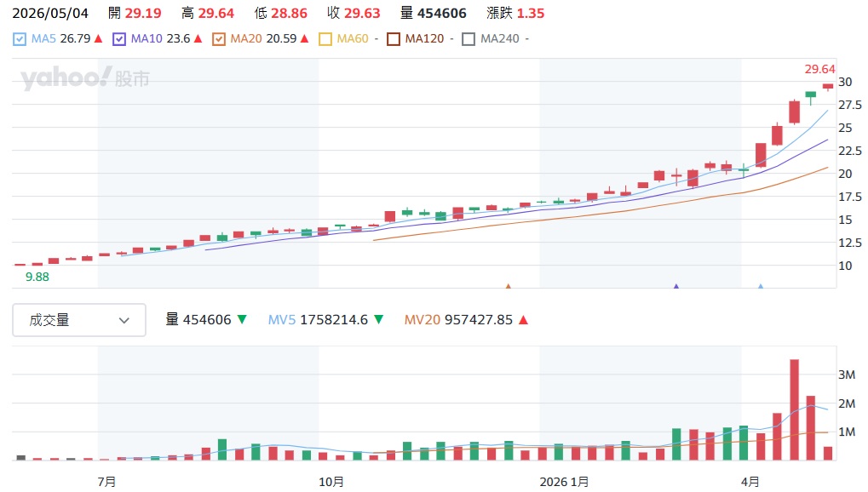
Task: Click the gray first volume bar
Action: click(x=21, y=458)
